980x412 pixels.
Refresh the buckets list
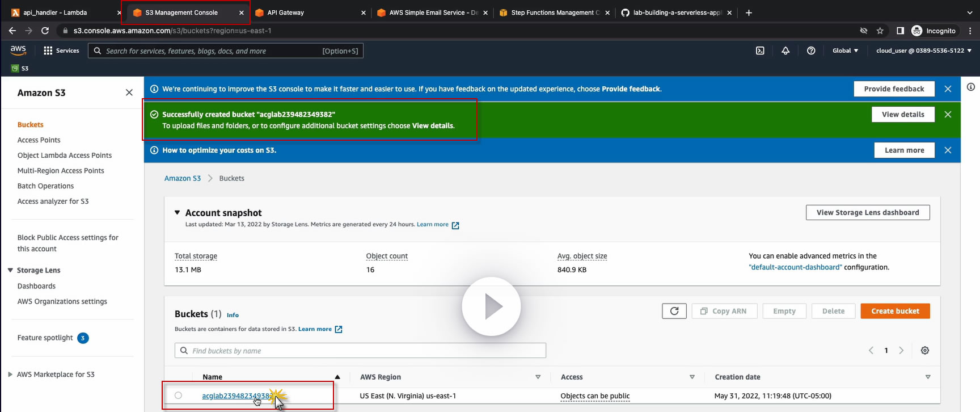coord(674,311)
